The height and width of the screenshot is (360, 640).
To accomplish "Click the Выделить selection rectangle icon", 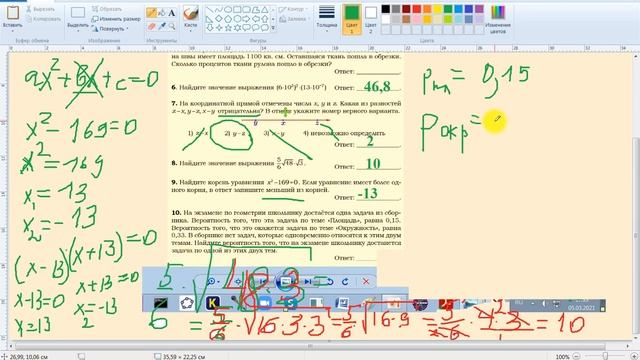I will (78, 13).
